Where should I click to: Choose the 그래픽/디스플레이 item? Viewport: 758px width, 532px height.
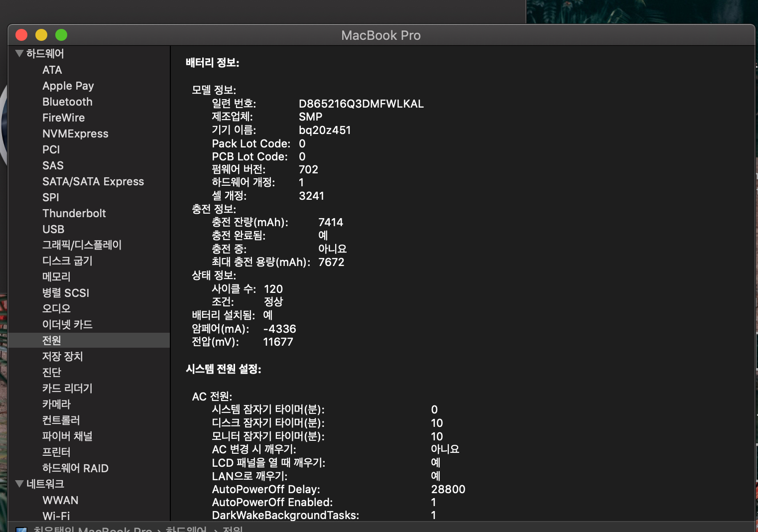coord(82,245)
